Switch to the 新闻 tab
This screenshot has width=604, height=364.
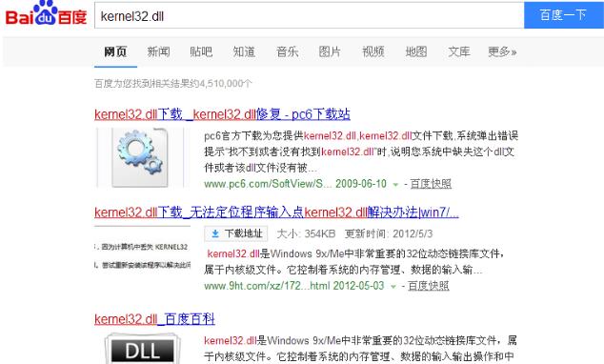(158, 51)
